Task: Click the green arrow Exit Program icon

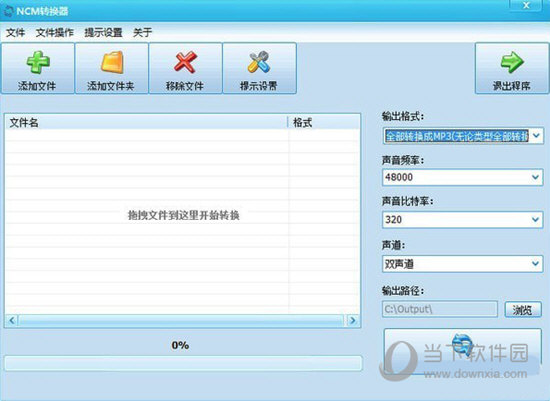Action: tap(512, 62)
